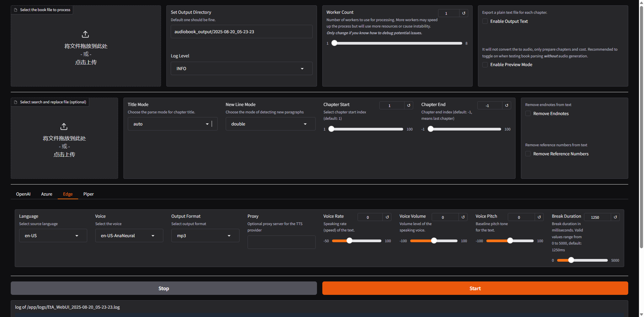
Task: Reset the Break Duration value
Action: tap(615, 217)
